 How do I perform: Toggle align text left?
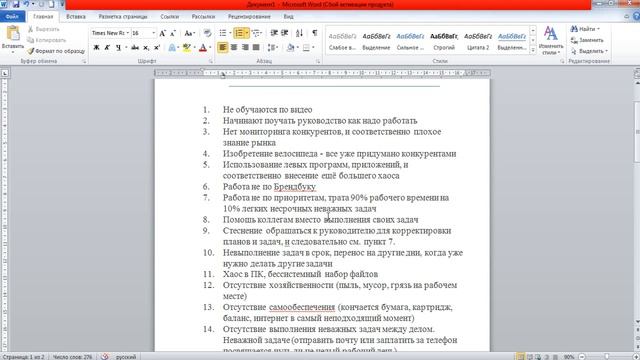223,48
